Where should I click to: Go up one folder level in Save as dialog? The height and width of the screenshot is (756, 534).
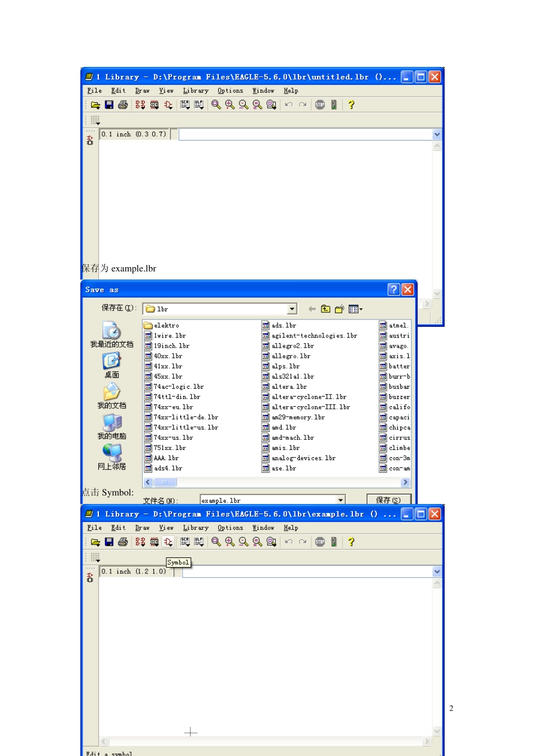[x=325, y=309]
